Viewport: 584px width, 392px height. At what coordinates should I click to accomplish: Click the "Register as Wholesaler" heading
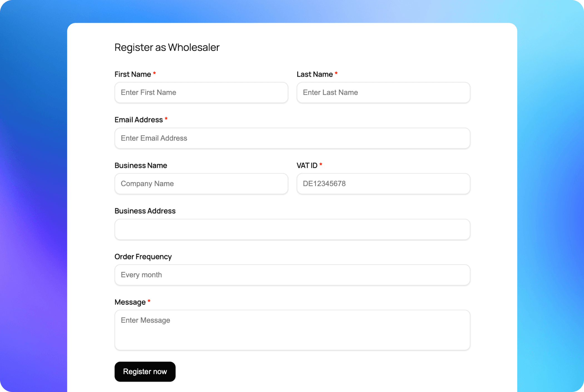(167, 47)
